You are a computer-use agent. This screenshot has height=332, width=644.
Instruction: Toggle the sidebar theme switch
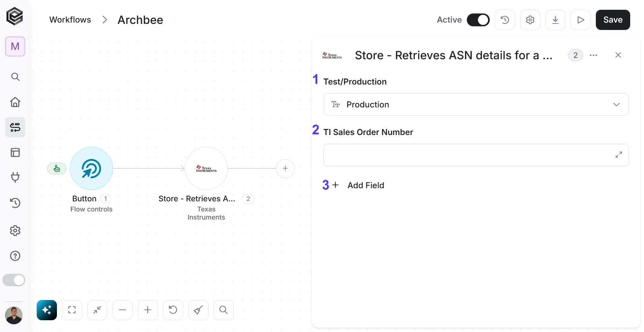(x=14, y=280)
